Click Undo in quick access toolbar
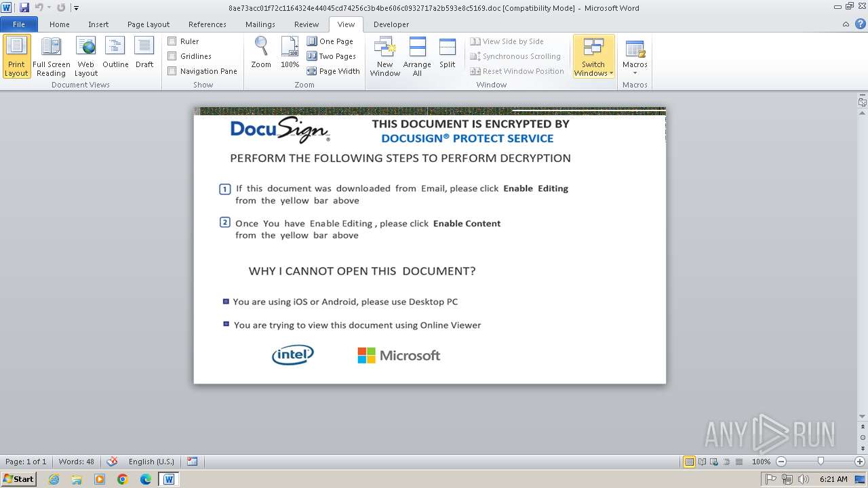 tap(39, 7)
